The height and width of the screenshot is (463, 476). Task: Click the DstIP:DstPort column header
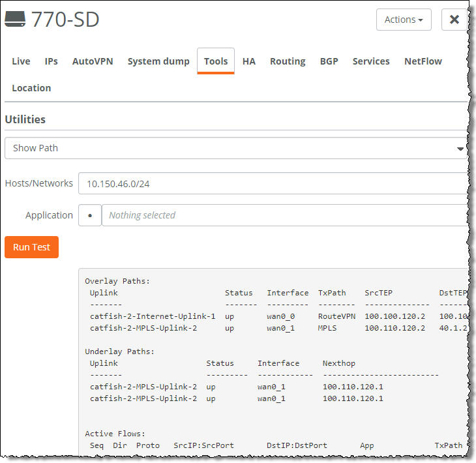[297, 445]
